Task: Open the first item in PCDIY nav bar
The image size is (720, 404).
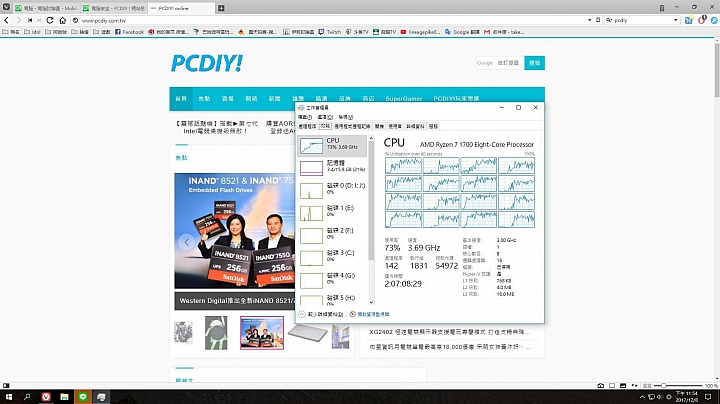Action: click(x=181, y=98)
